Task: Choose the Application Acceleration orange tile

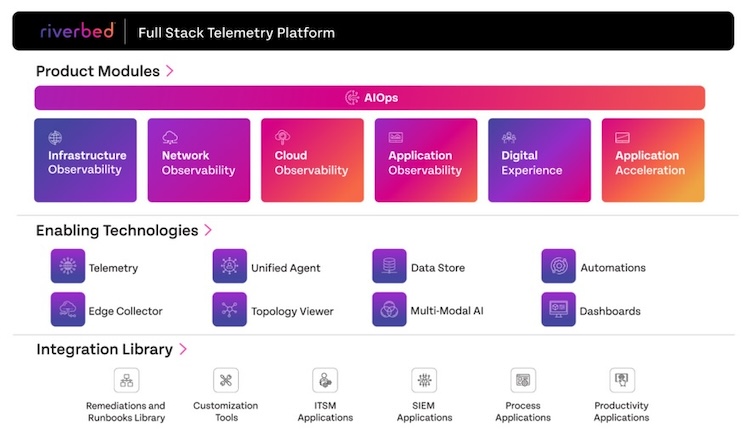Action: click(653, 160)
